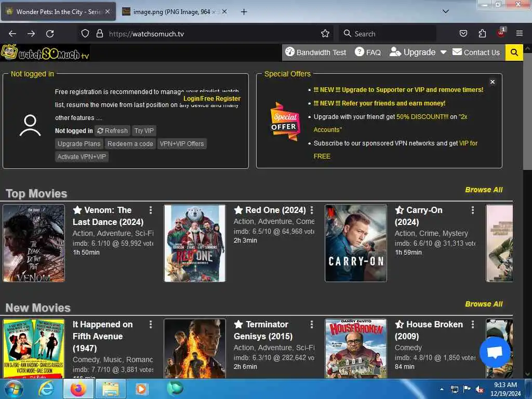532x399 pixels.
Task: Go back with the browser back arrow
Action: (x=12, y=34)
